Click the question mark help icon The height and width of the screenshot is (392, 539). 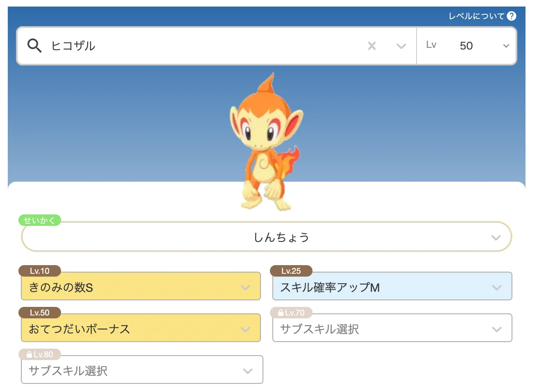point(512,16)
